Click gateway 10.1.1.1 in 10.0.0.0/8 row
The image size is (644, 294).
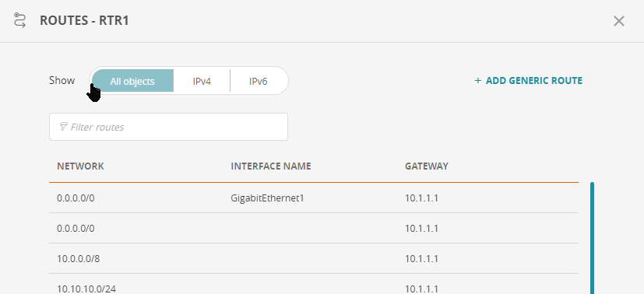pos(421,259)
